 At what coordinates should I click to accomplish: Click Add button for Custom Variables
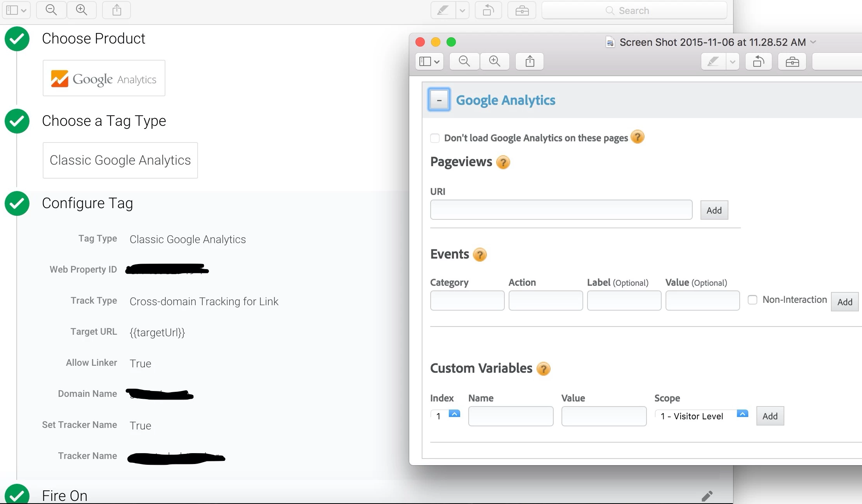pyautogui.click(x=770, y=416)
